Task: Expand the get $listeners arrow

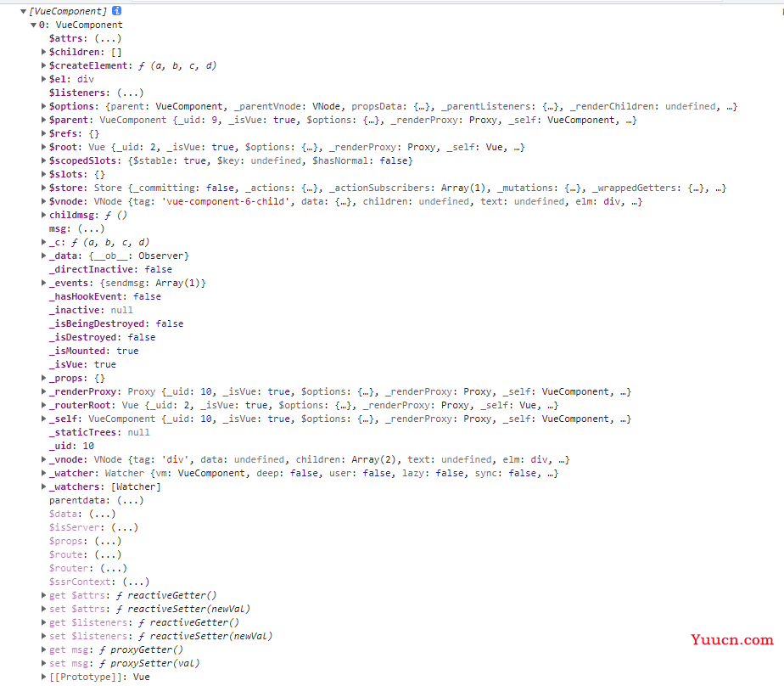Action: click(x=43, y=622)
